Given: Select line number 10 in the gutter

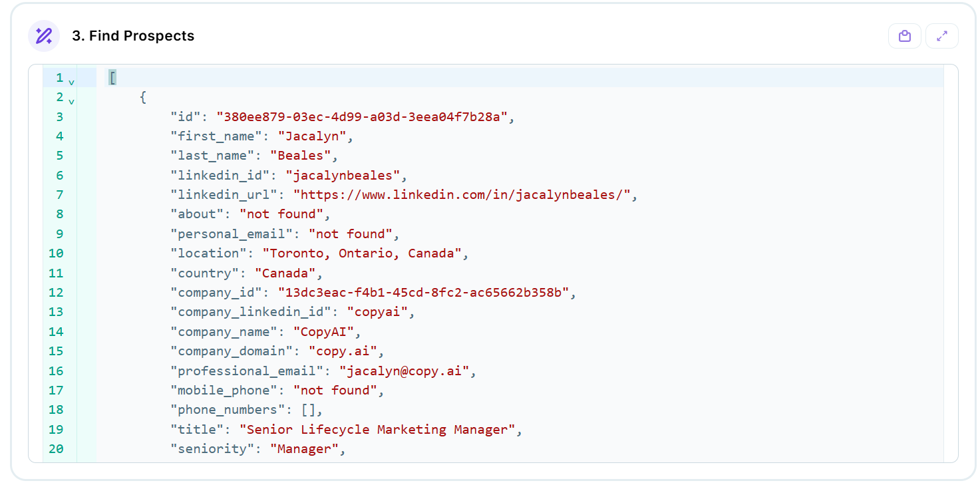Looking at the screenshot, I should tap(57, 253).
